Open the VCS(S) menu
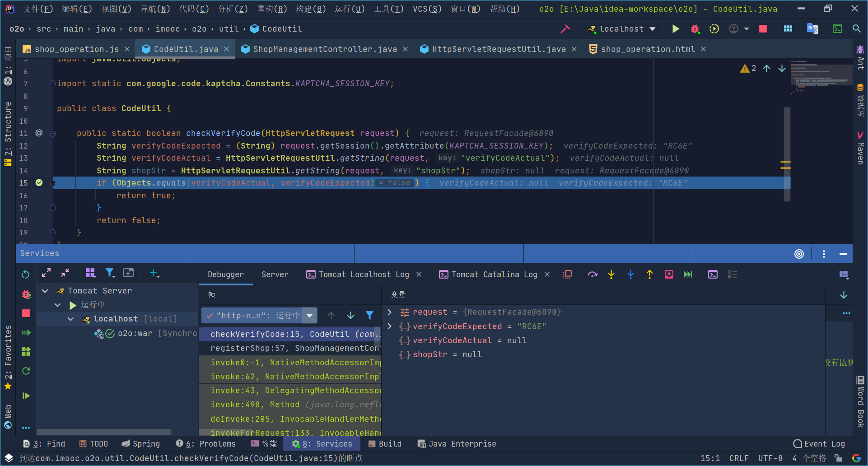The image size is (868, 466). click(x=427, y=9)
